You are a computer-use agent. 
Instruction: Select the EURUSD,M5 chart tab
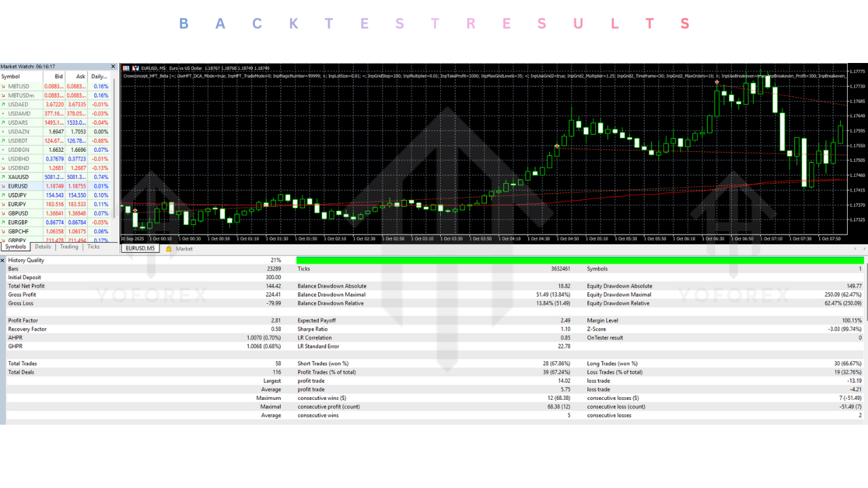coord(140,248)
